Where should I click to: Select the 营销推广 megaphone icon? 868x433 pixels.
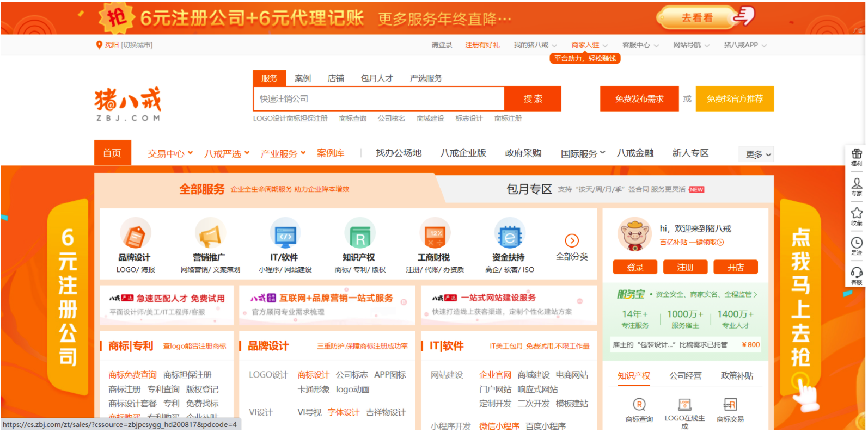(x=210, y=234)
